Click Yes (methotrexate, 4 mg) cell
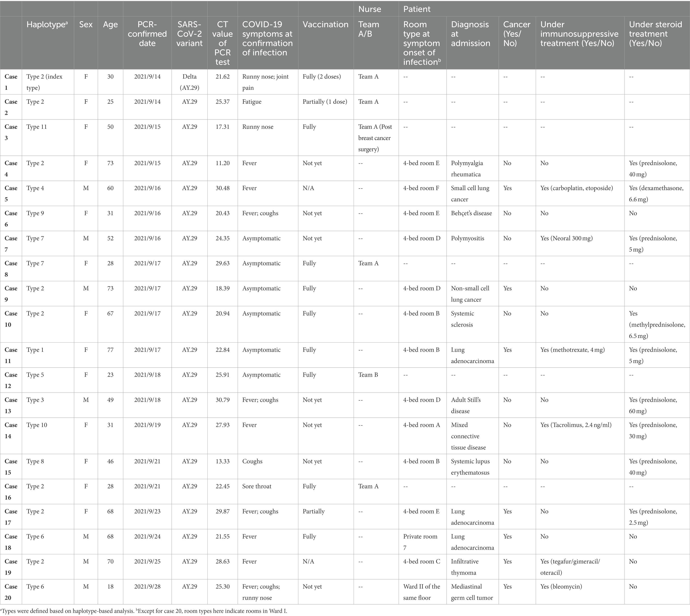Screen dimensions: 690x616 [x=572, y=350]
